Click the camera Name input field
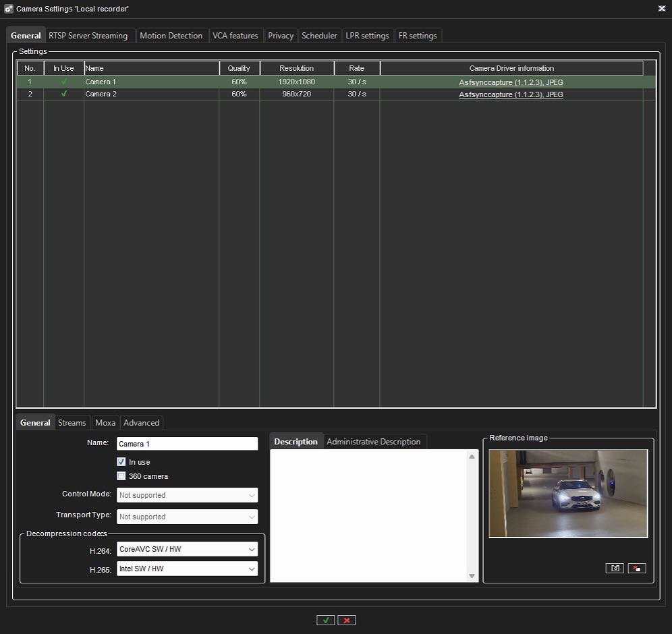 [187, 444]
